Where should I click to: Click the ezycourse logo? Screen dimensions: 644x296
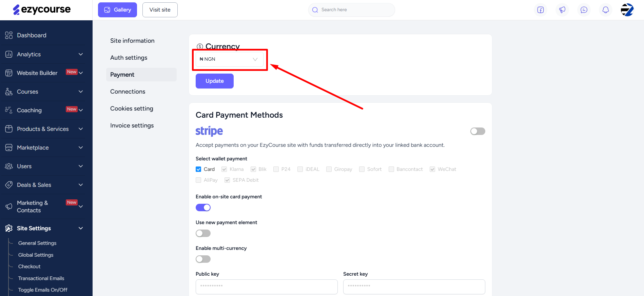pyautogui.click(x=42, y=9)
